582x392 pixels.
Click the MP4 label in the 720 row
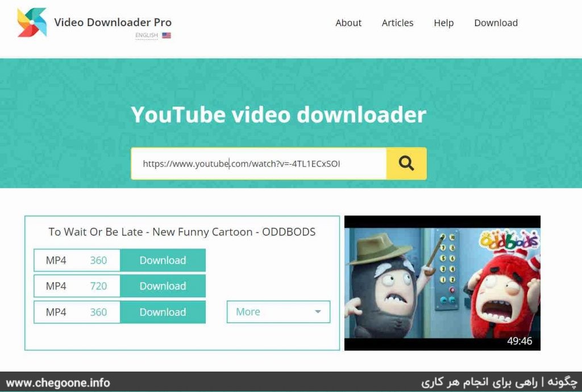pyautogui.click(x=56, y=286)
